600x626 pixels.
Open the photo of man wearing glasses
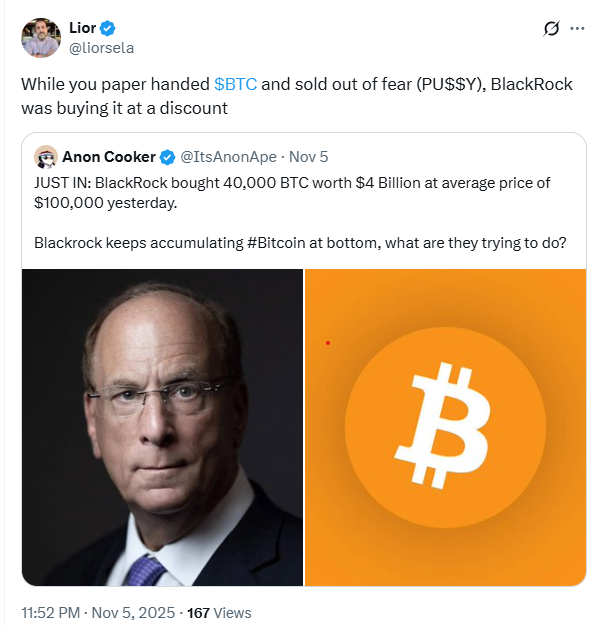(162, 426)
